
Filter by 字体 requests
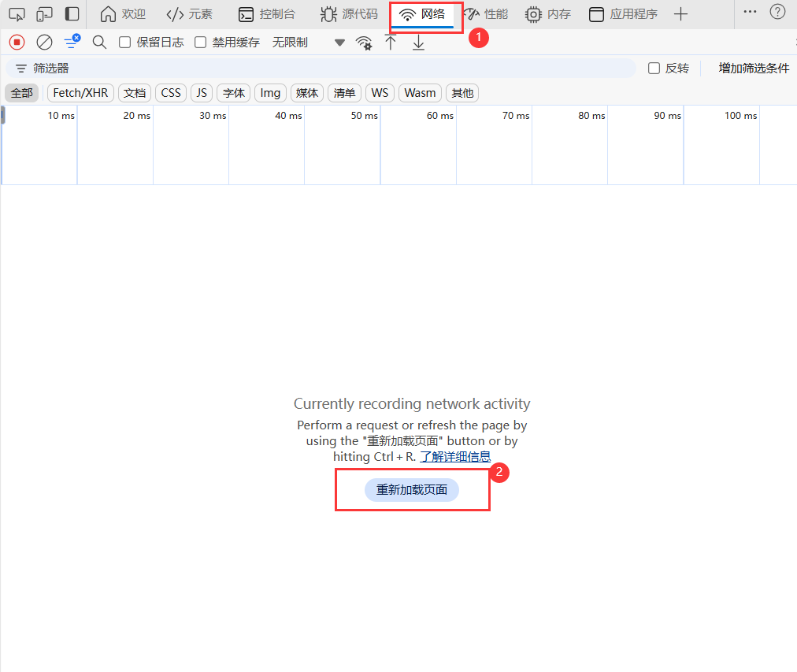[x=234, y=93]
